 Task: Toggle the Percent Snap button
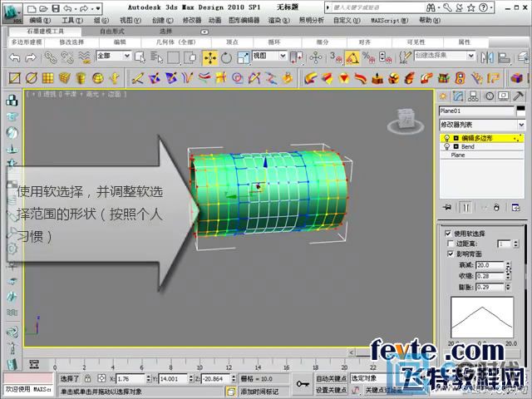368,57
